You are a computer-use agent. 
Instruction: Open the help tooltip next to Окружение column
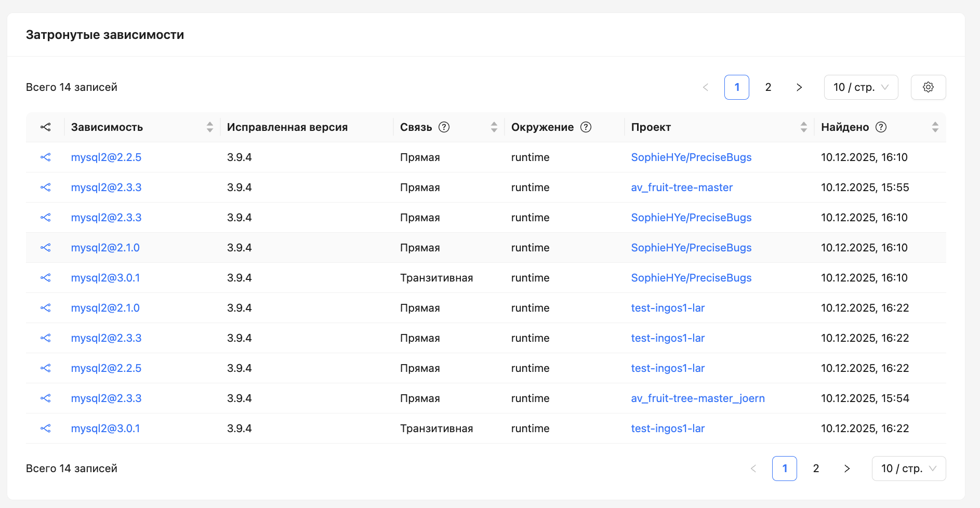586,126
